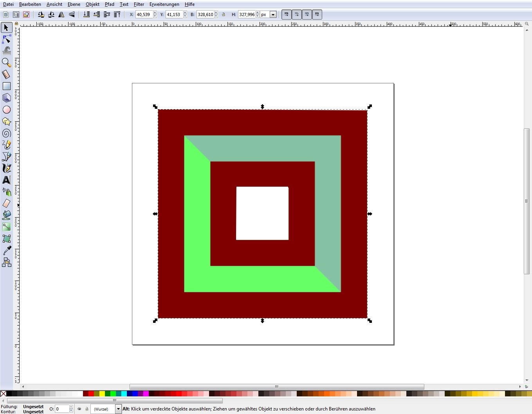Image resolution: width=532 pixels, height=414 pixels.
Task: Open the Pfad menu
Action: tap(110, 4)
